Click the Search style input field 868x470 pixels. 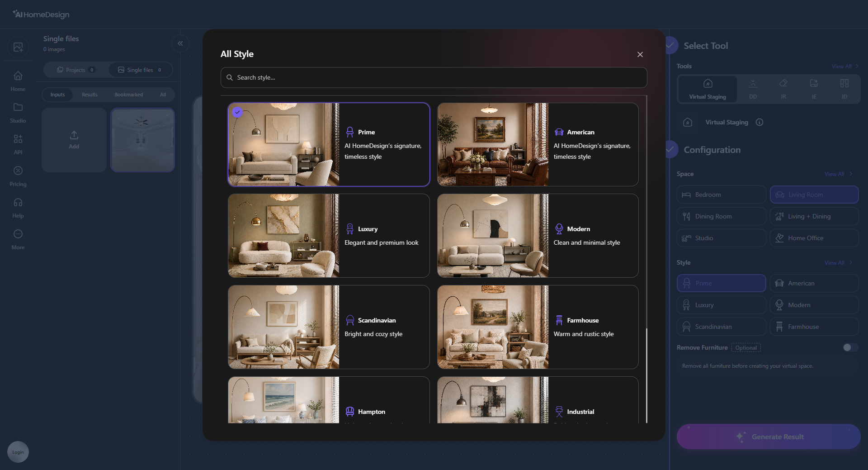pos(434,77)
